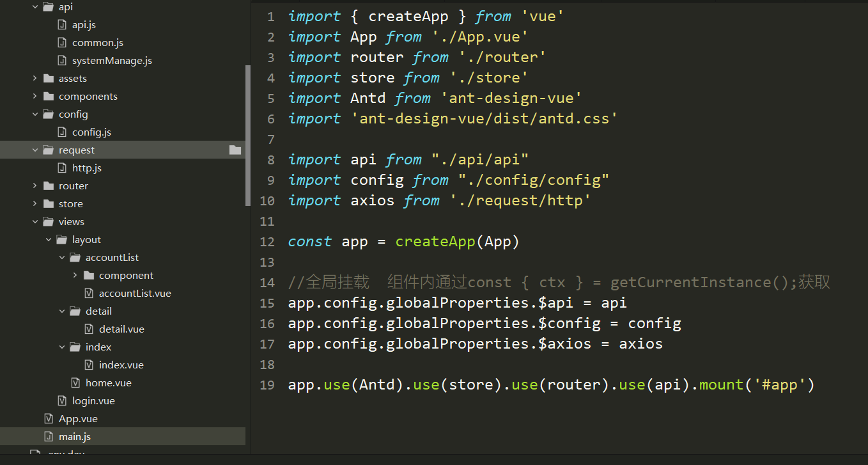Click the systemManage.js file icon

pyautogui.click(x=62, y=61)
